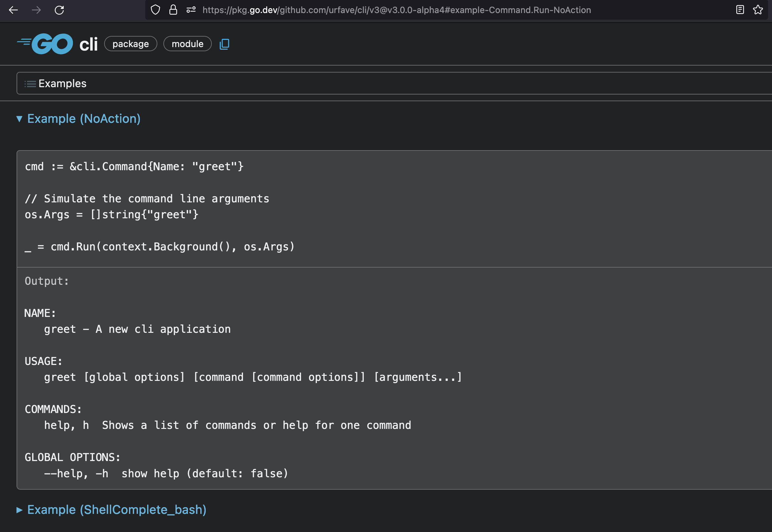Click the Example (NoAction) heading link

[x=84, y=119]
